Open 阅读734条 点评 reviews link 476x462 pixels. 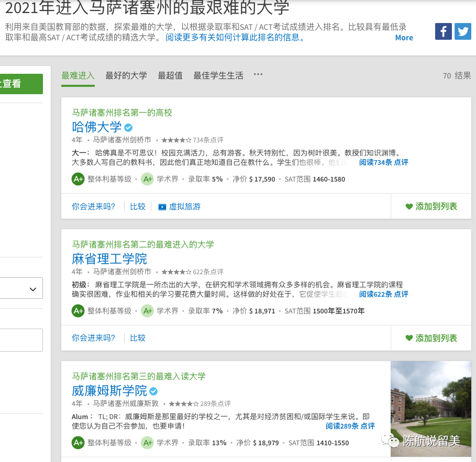coord(384,163)
